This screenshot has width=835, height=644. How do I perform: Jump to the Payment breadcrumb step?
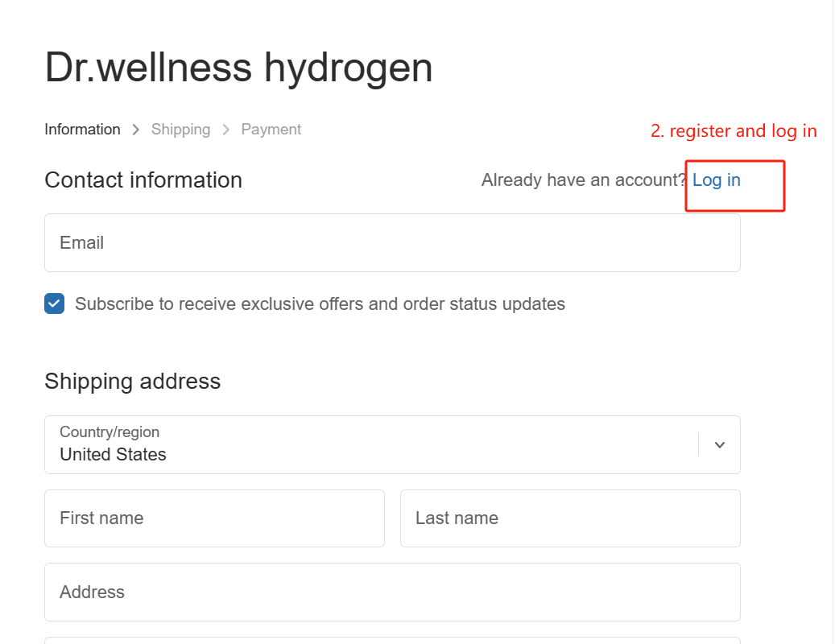point(271,130)
